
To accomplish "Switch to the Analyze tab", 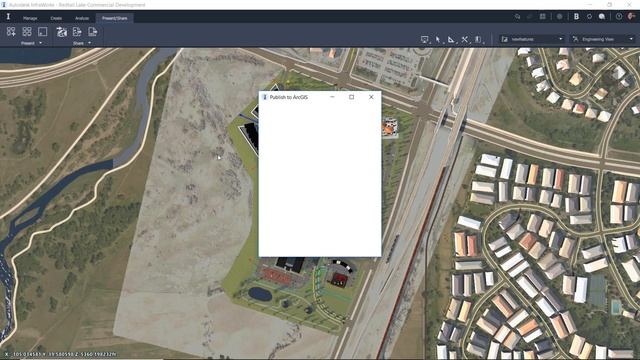I will point(82,18).
